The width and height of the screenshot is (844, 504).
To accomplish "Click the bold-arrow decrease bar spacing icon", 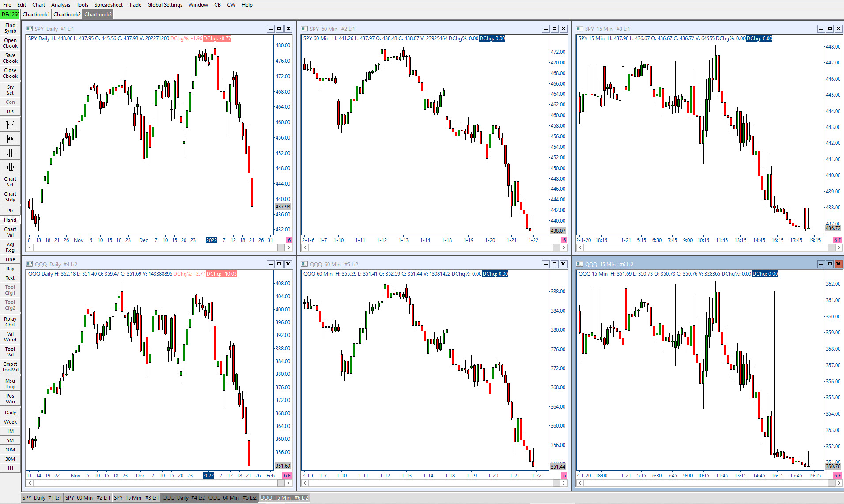I will [x=10, y=167].
